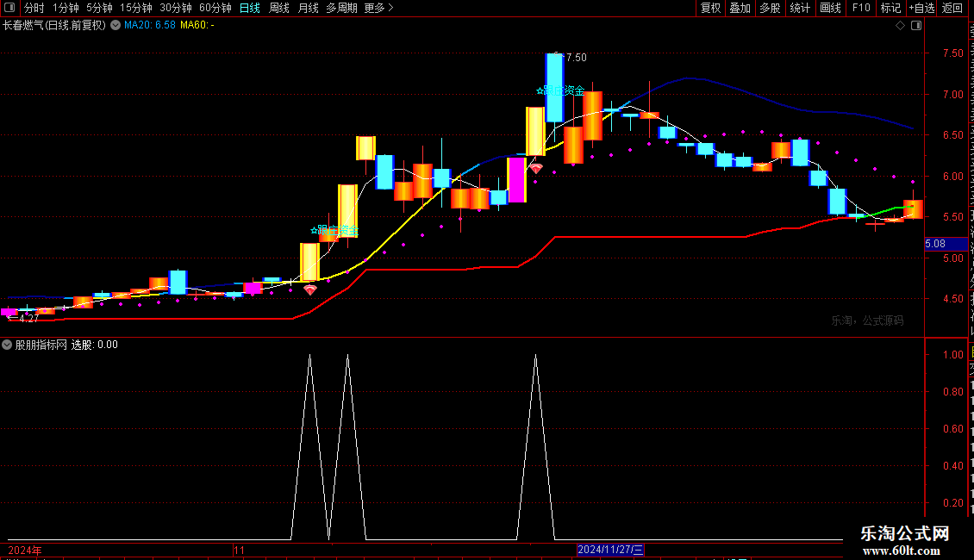Click the panel layout icon at top-left
The image size is (974, 560).
pyautogui.click(x=9, y=8)
